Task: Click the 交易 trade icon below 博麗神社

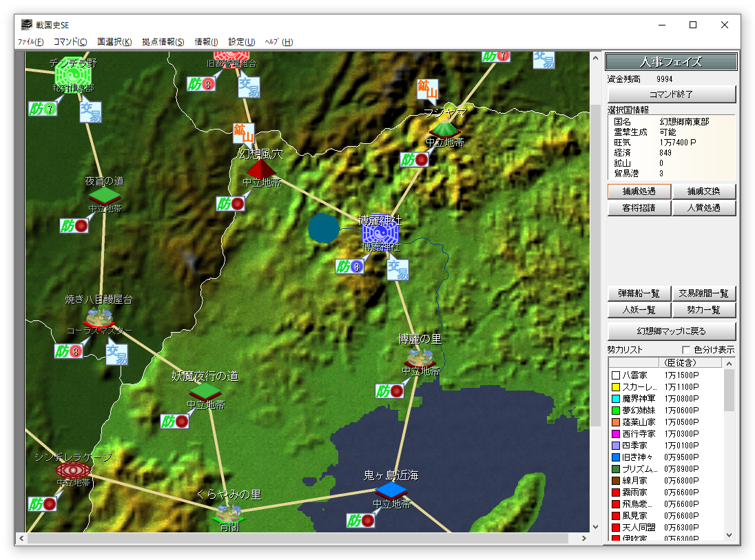Action: click(x=397, y=269)
